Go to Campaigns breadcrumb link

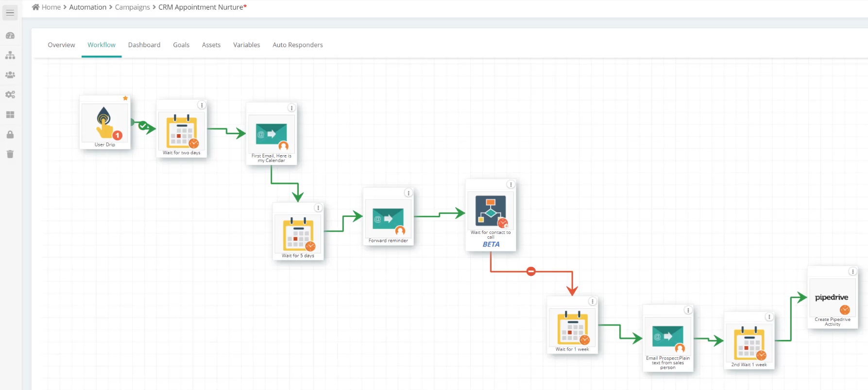click(133, 7)
